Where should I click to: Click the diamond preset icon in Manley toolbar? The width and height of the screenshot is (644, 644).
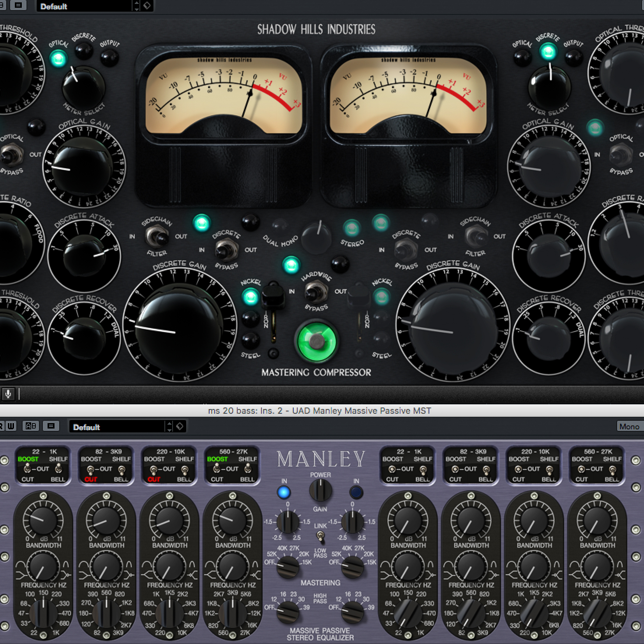point(180,426)
